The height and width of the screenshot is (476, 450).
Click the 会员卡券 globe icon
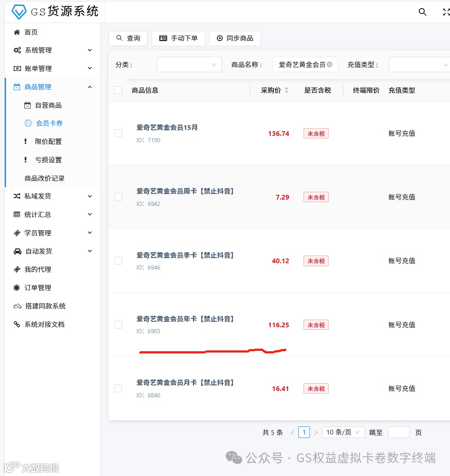pyautogui.click(x=28, y=123)
